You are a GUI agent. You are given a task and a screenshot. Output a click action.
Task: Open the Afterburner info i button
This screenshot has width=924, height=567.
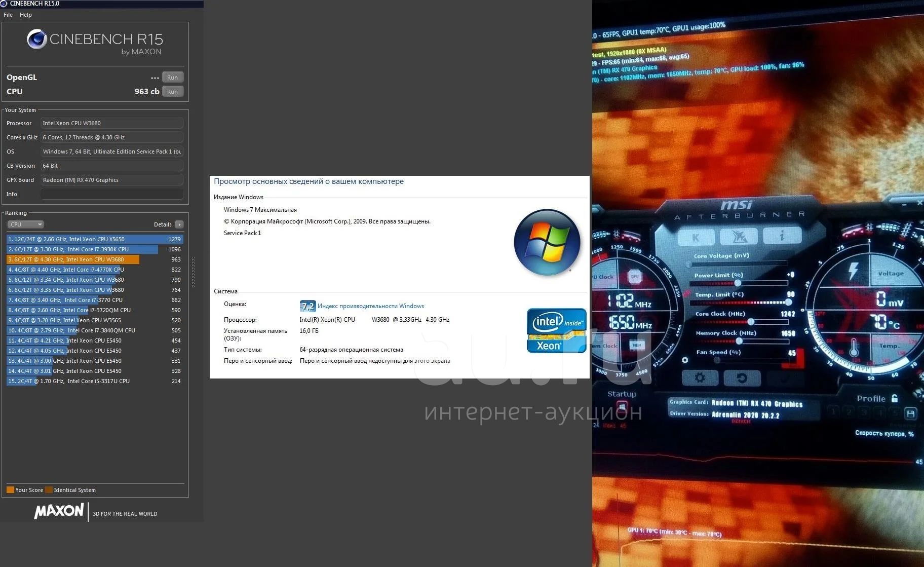(782, 235)
